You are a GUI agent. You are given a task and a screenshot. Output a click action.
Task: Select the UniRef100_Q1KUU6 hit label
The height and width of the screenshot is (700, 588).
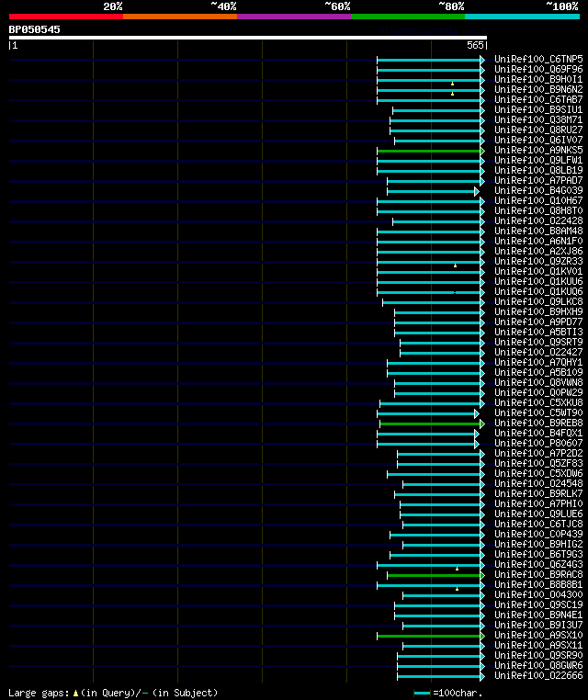538,281
